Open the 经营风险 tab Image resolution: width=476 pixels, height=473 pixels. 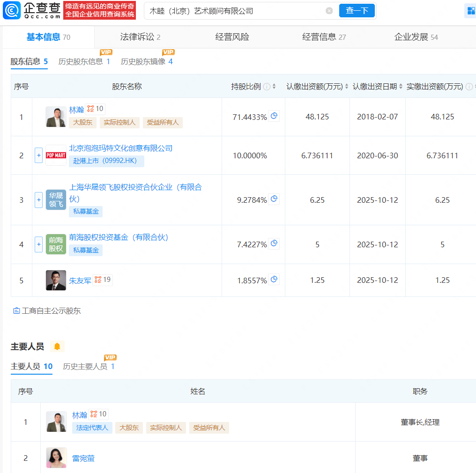(x=232, y=37)
